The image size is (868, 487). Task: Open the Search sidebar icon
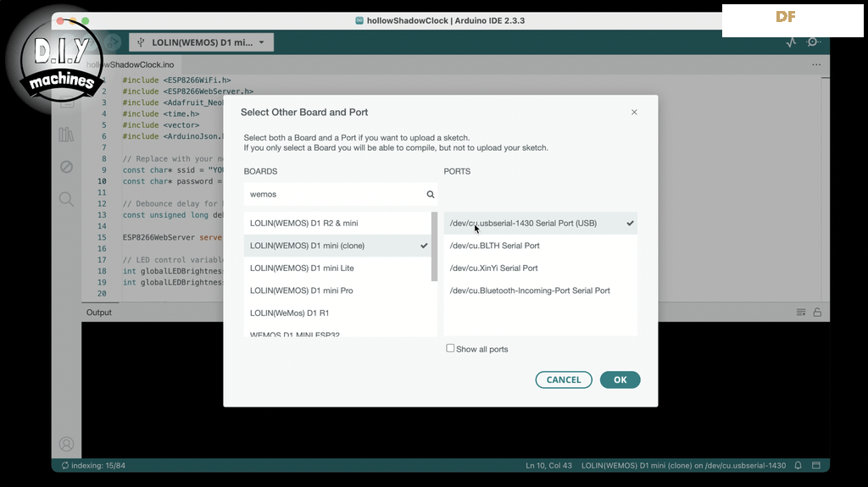click(66, 199)
